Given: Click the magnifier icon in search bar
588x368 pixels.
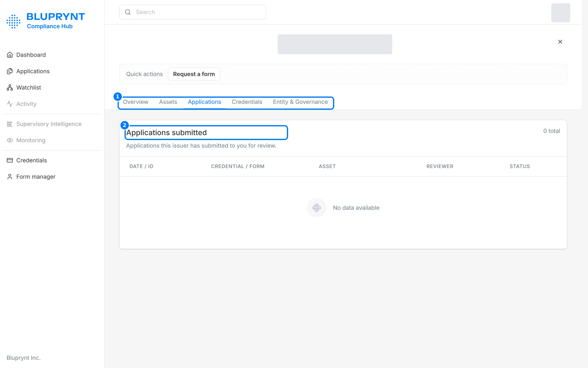Looking at the screenshot, I should [x=128, y=12].
